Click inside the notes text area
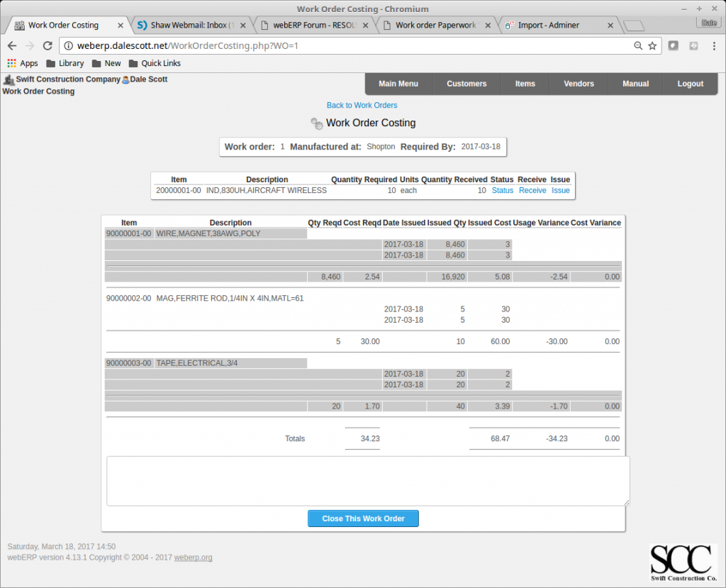726x588 pixels. pyautogui.click(x=363, y=479)
